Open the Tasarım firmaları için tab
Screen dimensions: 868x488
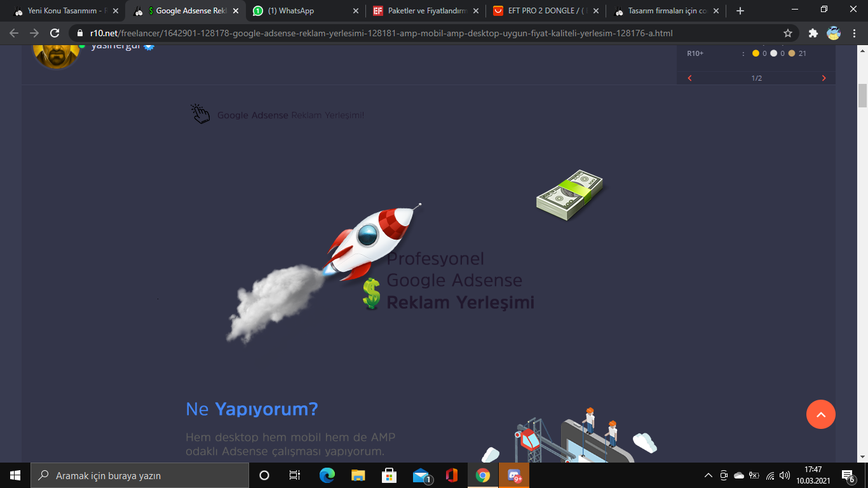click(666, 11)
